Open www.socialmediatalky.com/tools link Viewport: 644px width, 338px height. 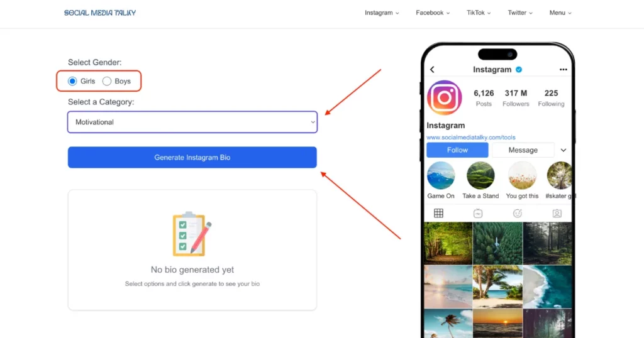pos(470,138)
